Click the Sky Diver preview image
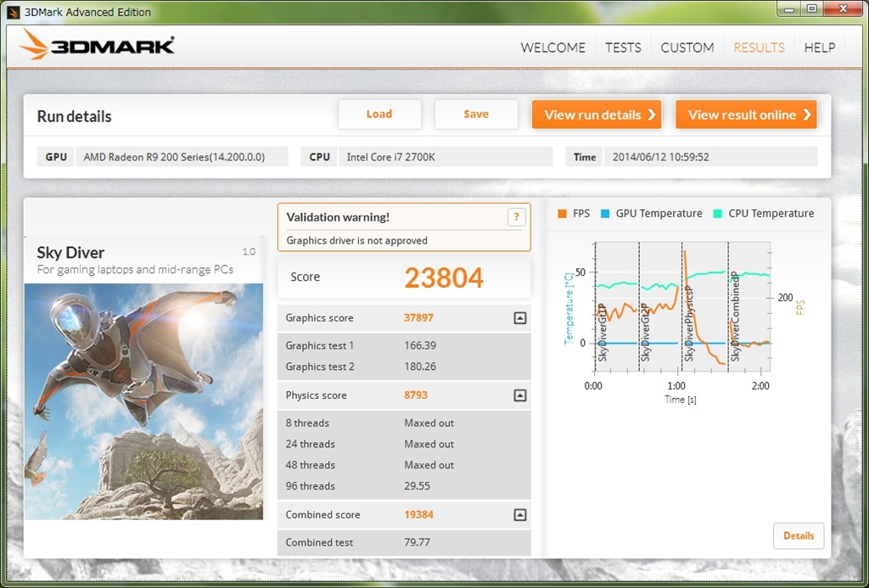869x588 pixels. click(144, 402)
